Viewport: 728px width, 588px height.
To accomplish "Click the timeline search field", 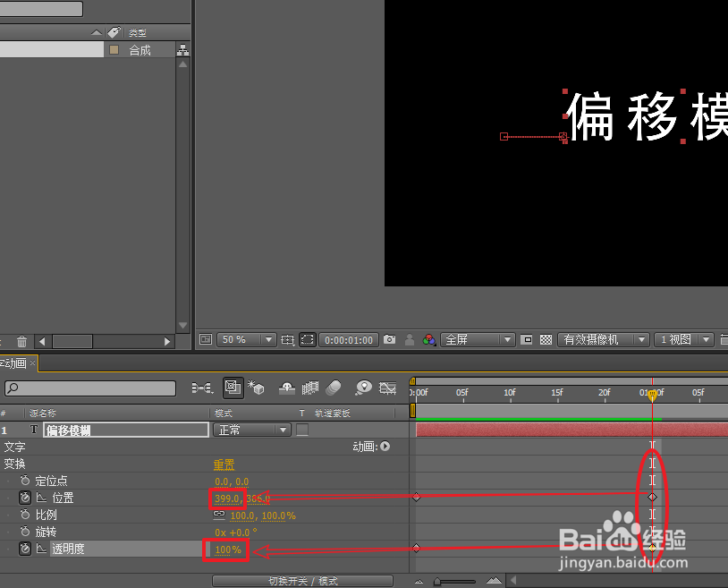I will point(90,388).
